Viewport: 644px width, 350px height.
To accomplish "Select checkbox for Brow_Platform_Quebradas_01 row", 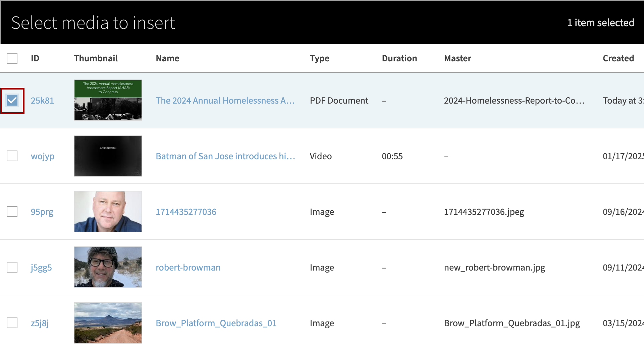I will click(12, 323).
